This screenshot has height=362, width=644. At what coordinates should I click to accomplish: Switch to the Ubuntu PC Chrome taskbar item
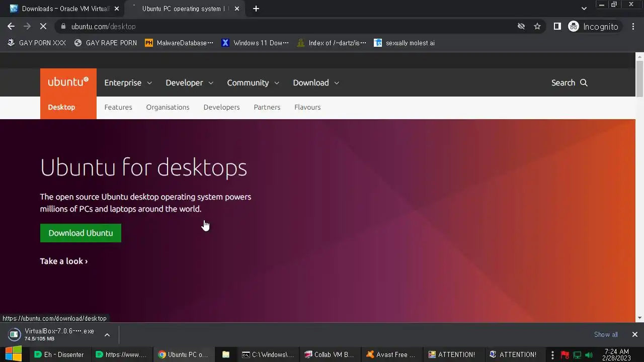183,354
